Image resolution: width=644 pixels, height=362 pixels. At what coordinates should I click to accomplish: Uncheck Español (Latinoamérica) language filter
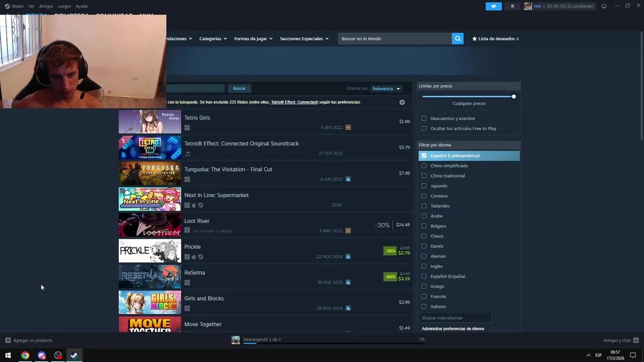424,156
